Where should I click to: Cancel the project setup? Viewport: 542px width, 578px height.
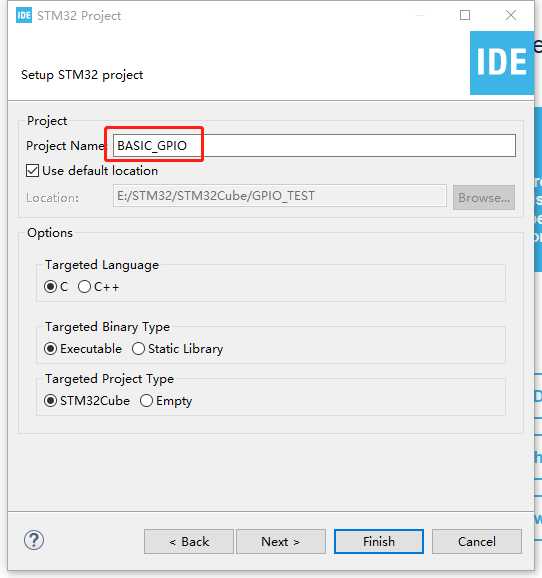pos(477,542)
